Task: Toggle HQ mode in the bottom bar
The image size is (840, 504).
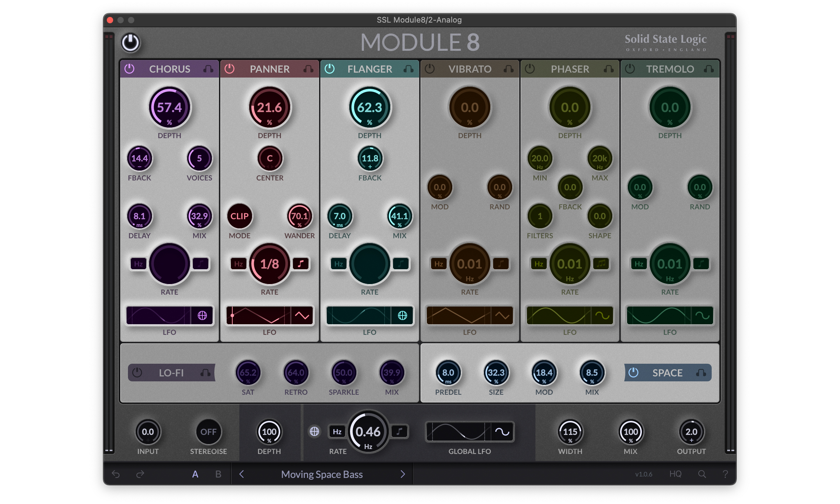Action: point(675,474)
